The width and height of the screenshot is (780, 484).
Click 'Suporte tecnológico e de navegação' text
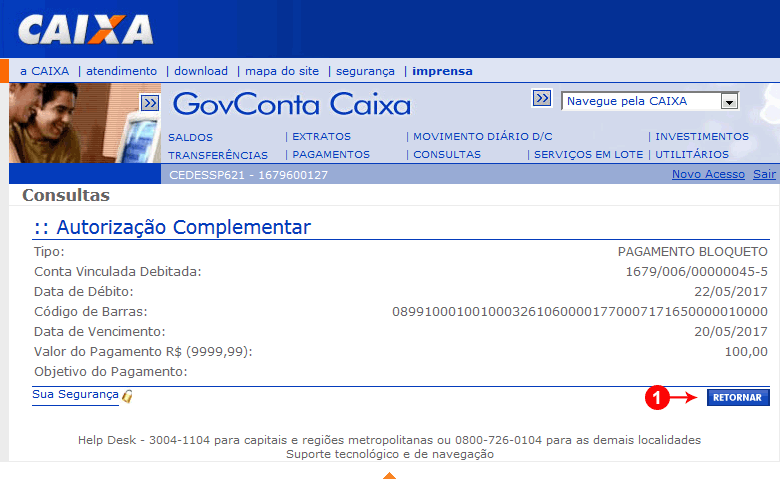click(390, 454)
